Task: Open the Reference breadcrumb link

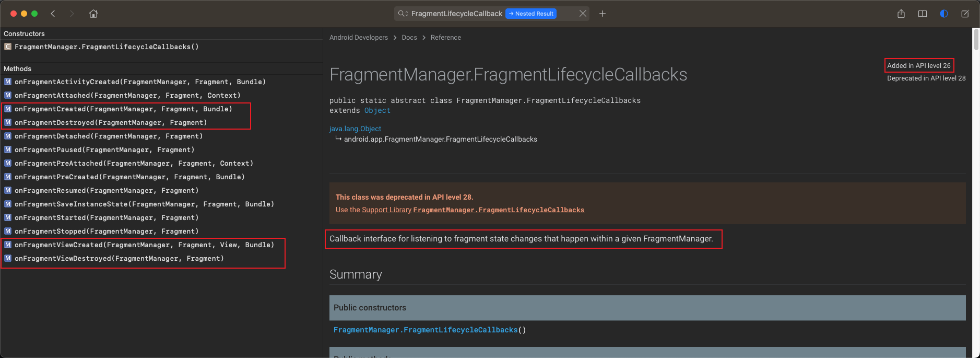Action: coord(446,38)
